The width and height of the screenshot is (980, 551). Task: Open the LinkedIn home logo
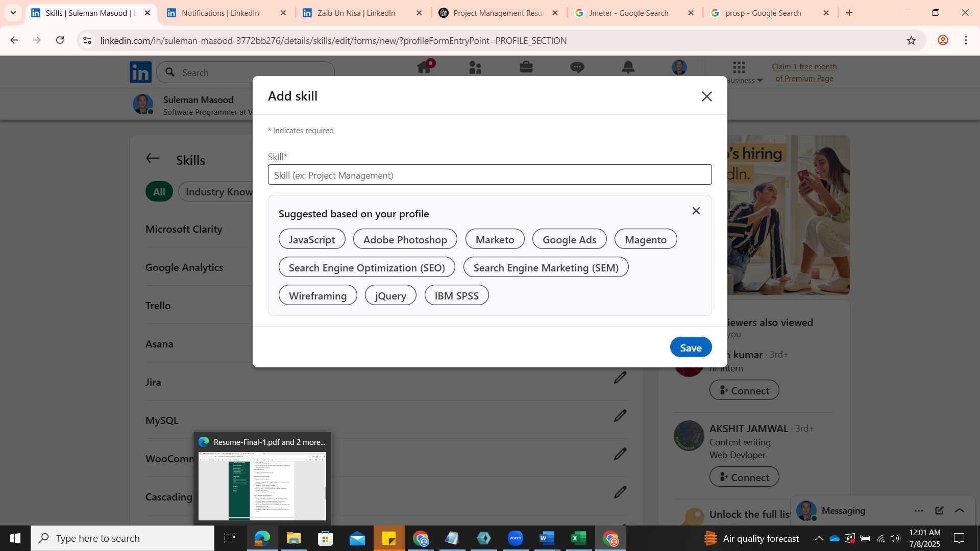click(140, 72)
